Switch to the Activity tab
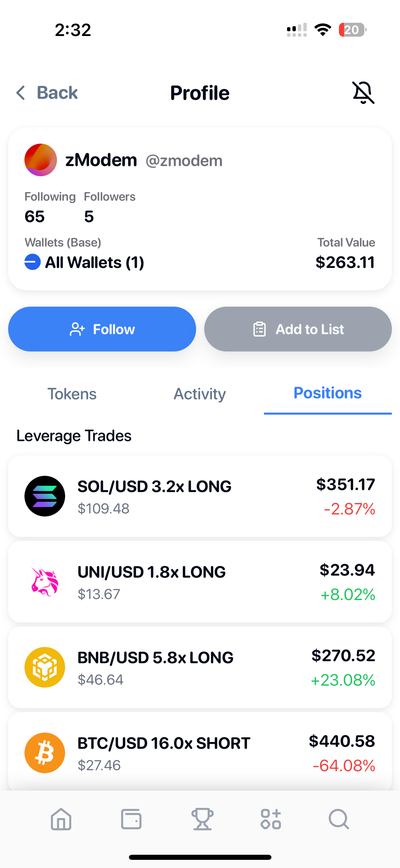 (200, 394)
